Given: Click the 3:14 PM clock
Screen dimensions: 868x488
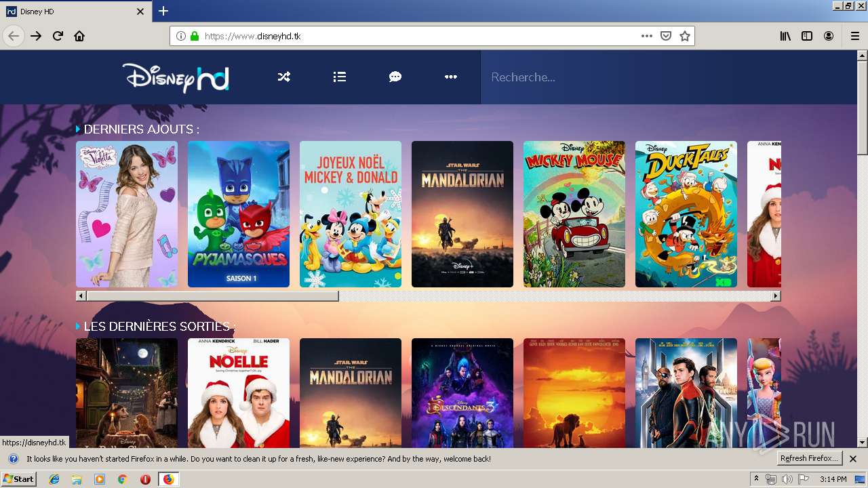Looking at the screenshot, I should point(833,479).
